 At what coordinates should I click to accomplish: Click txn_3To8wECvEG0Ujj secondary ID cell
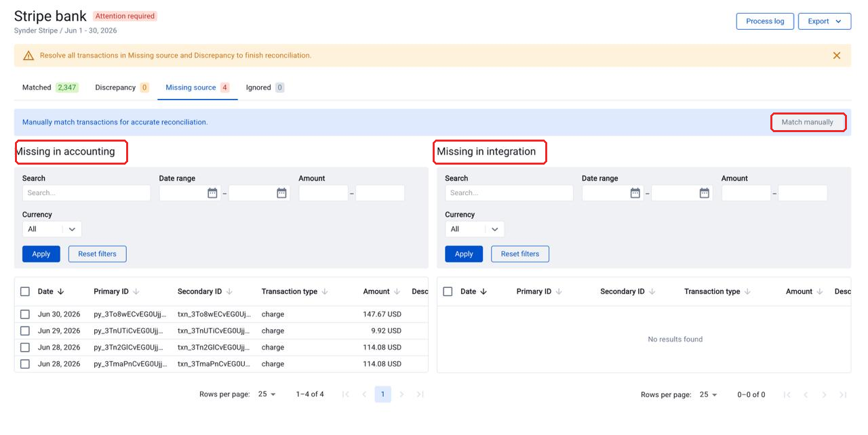(214, 314)
